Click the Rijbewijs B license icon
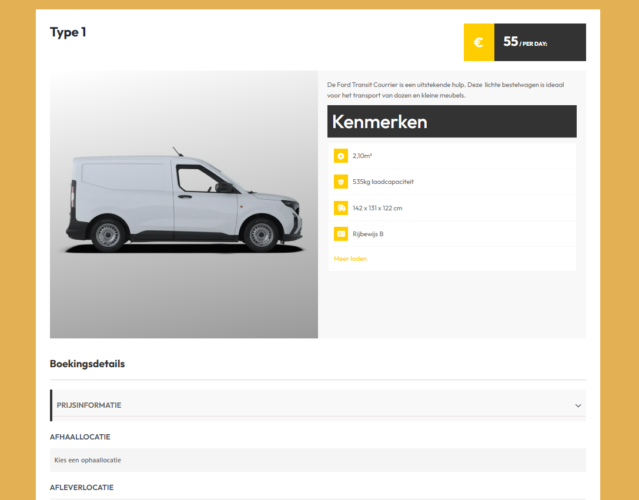 point(341,234)
